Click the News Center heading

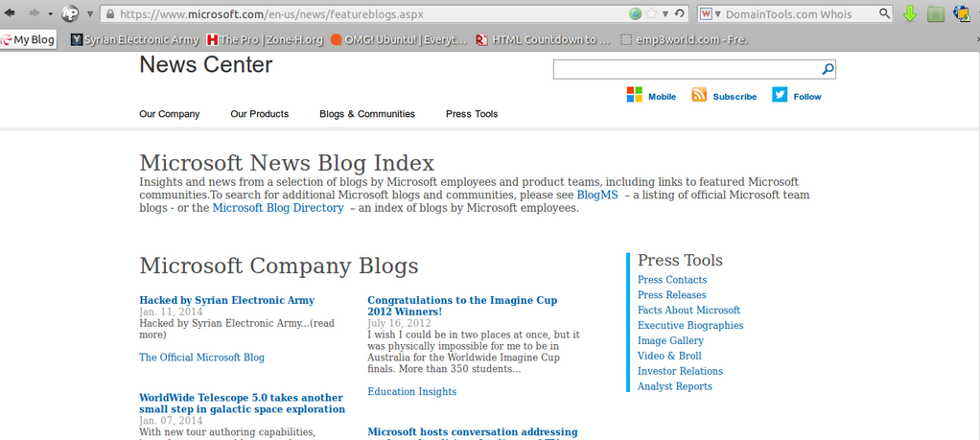(205, 65)
